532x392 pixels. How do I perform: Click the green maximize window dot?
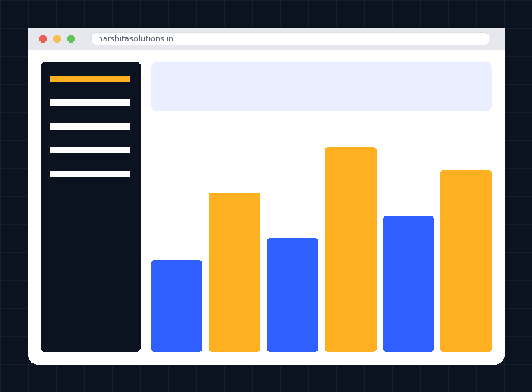(71, 38)
